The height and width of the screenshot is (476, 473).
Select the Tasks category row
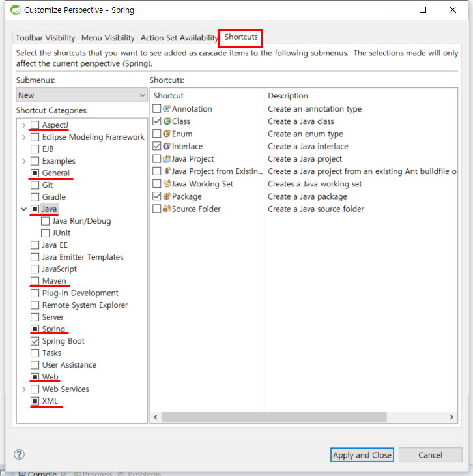coord(51,353)
